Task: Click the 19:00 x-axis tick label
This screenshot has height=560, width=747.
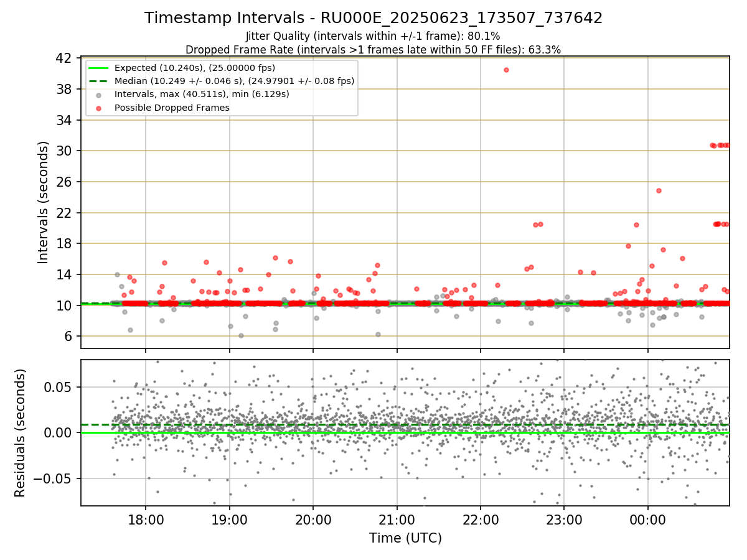Action: coord(230,521)
